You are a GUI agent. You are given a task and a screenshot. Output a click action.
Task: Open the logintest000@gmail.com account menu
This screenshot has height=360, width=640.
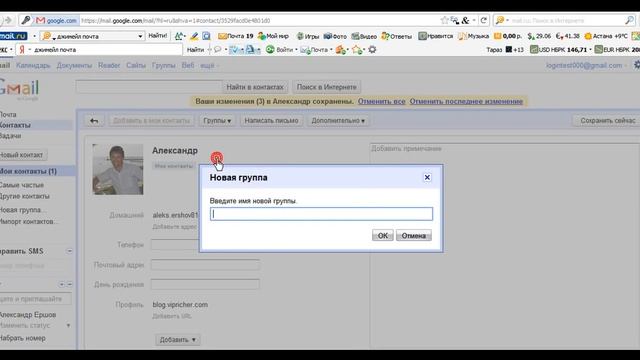pyautogui.click(x=586, y=65)
